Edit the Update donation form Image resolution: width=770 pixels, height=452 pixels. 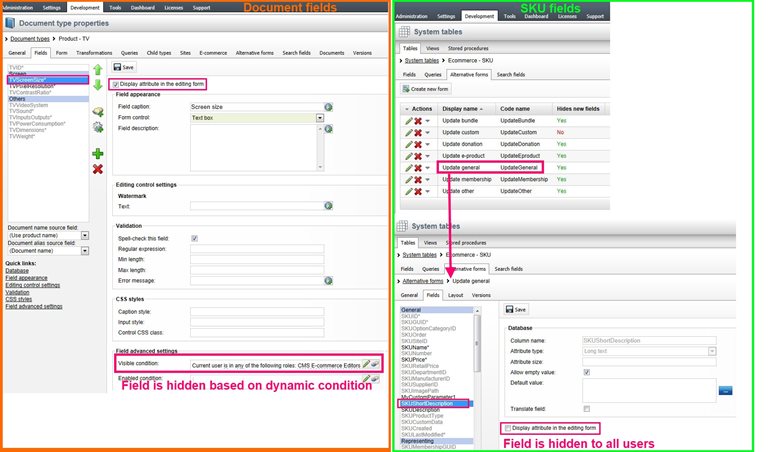[x=409, y=144]
